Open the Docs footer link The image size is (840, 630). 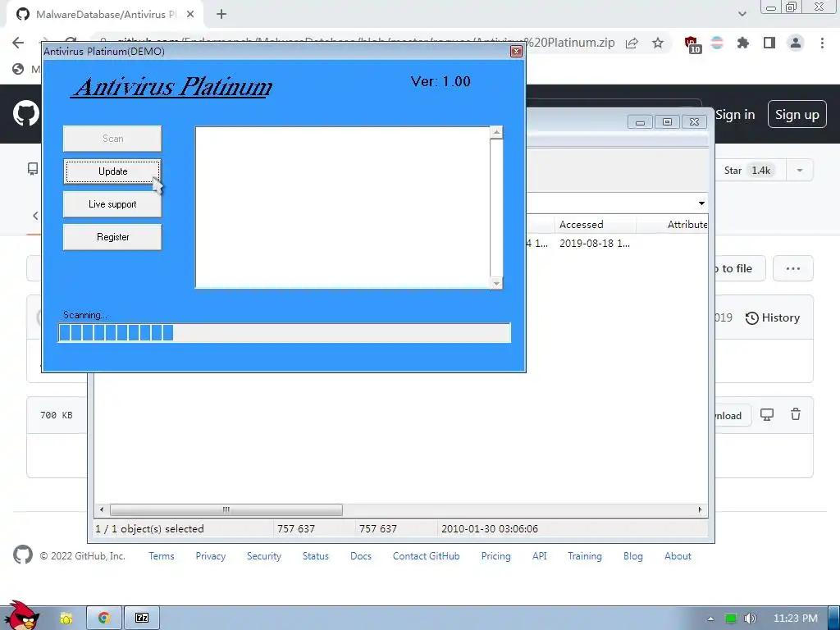tap(361, 556)
